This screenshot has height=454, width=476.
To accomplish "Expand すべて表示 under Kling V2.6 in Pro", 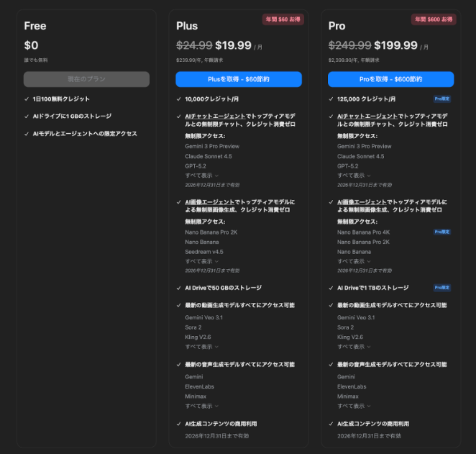I will pos(354,347).
